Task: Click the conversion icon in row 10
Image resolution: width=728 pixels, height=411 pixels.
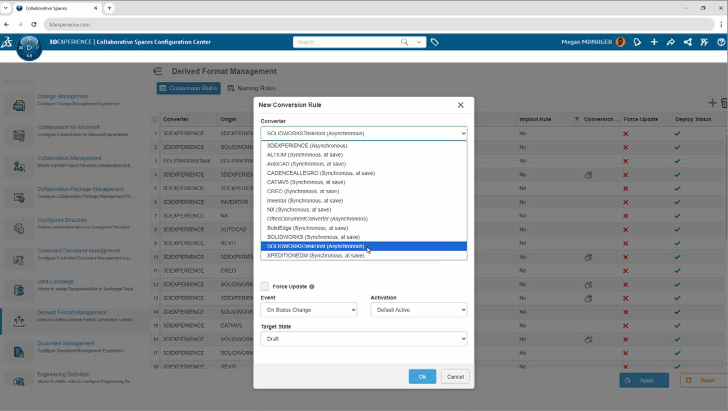Action: pos(588,257)
